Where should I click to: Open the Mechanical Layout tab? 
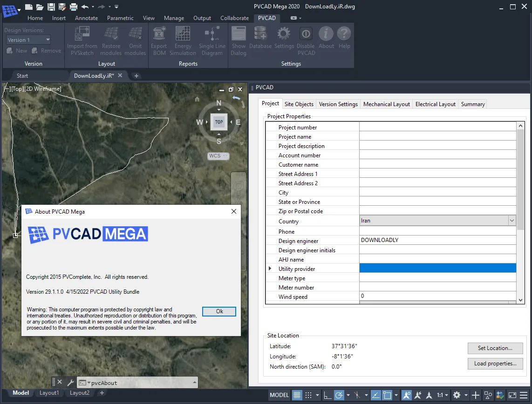click(387, 104)
